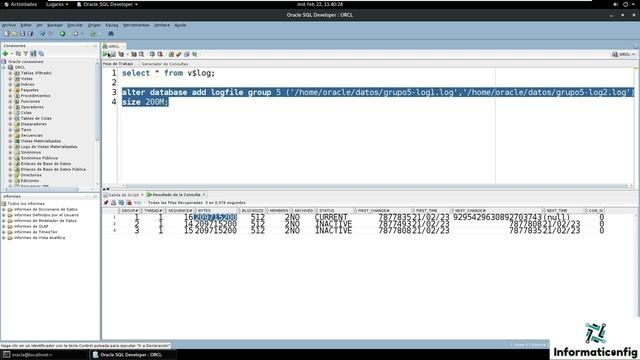
Task: Switch to the Generador de Consultas tab
Action: point(165,64)
